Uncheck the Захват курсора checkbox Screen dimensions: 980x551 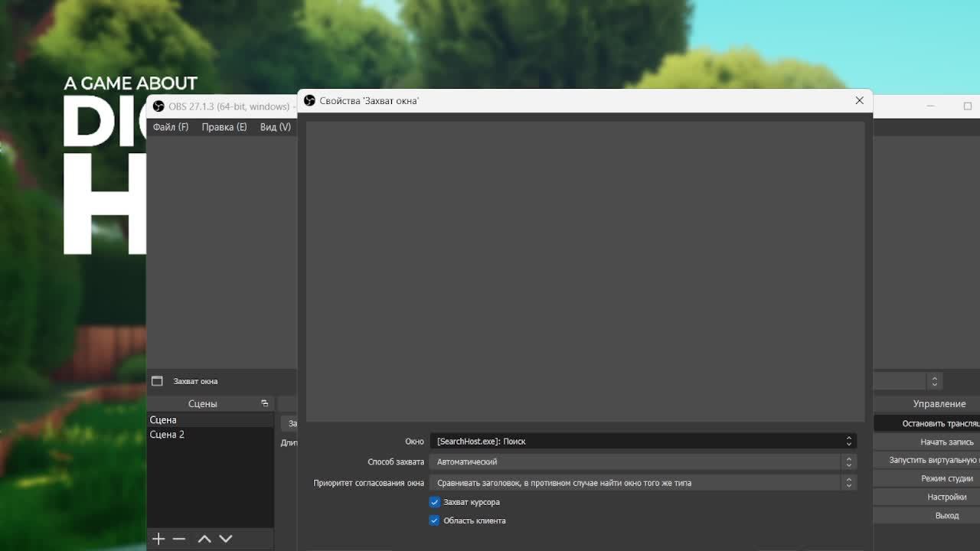[x=434, y=502]
